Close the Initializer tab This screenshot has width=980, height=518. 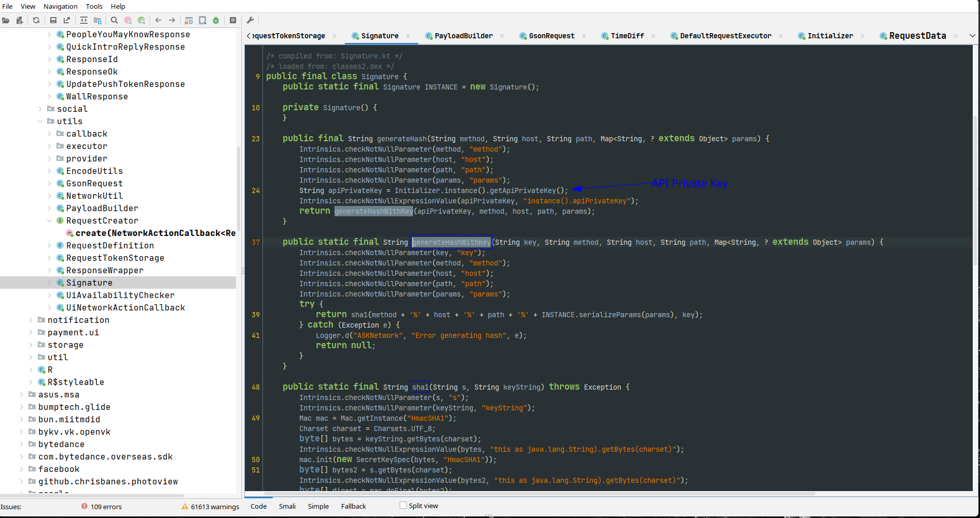862,36
